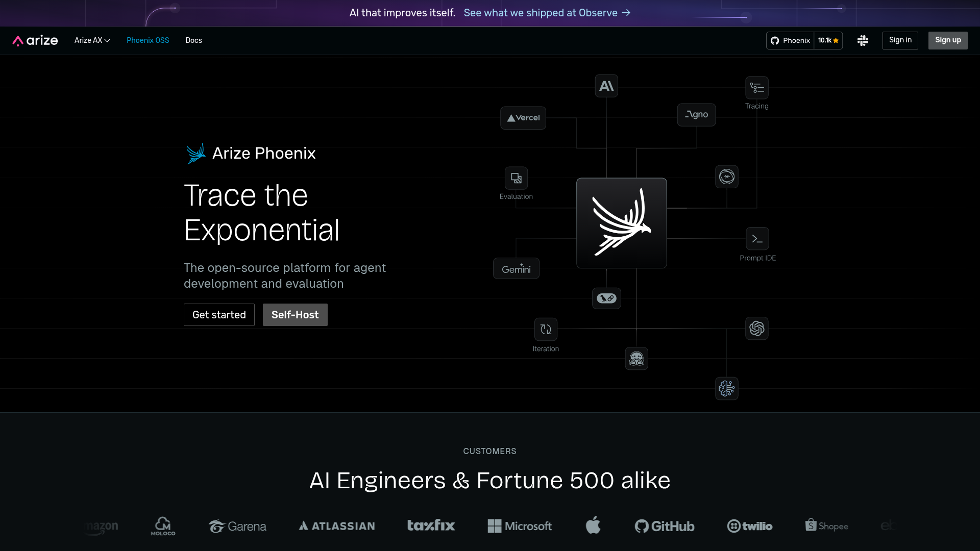Click the Vercel integration tile
This screenshot has width=980, height=551.
pyautogui.click(x=523, y=118)
